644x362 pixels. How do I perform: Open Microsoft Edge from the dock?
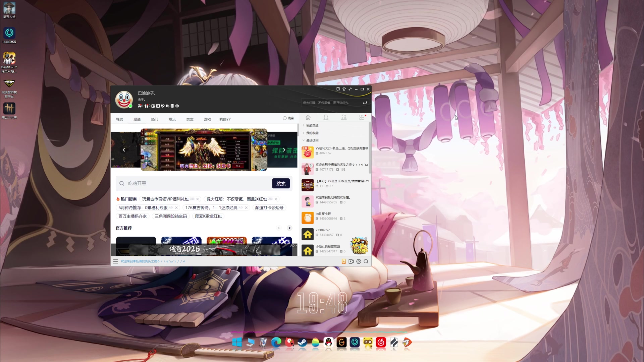276,342
